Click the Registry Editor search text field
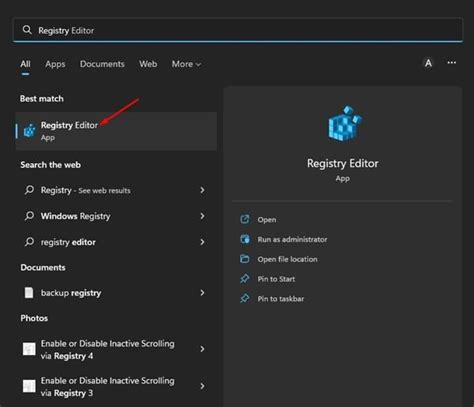This screenshot has width=474, height=407. tap(238, 30)
